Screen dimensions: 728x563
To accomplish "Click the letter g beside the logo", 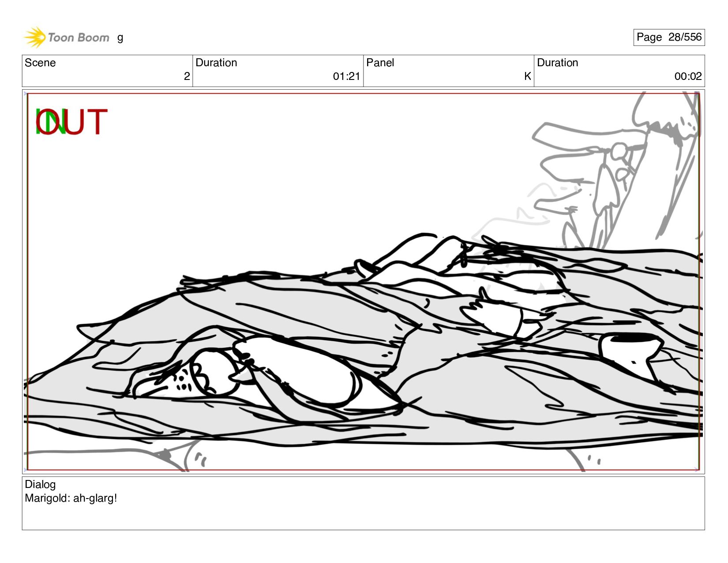I will click(120, 38).
